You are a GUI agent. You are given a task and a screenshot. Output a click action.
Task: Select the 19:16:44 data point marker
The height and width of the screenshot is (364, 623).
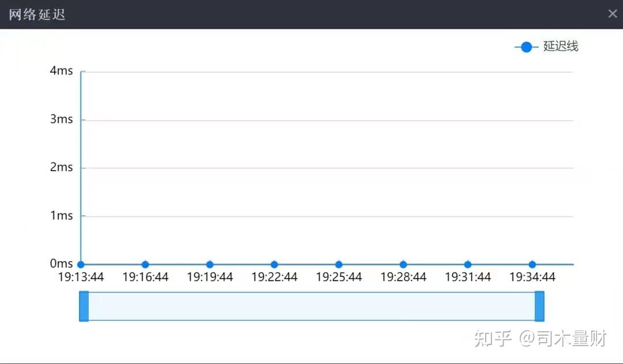(145, 265)
